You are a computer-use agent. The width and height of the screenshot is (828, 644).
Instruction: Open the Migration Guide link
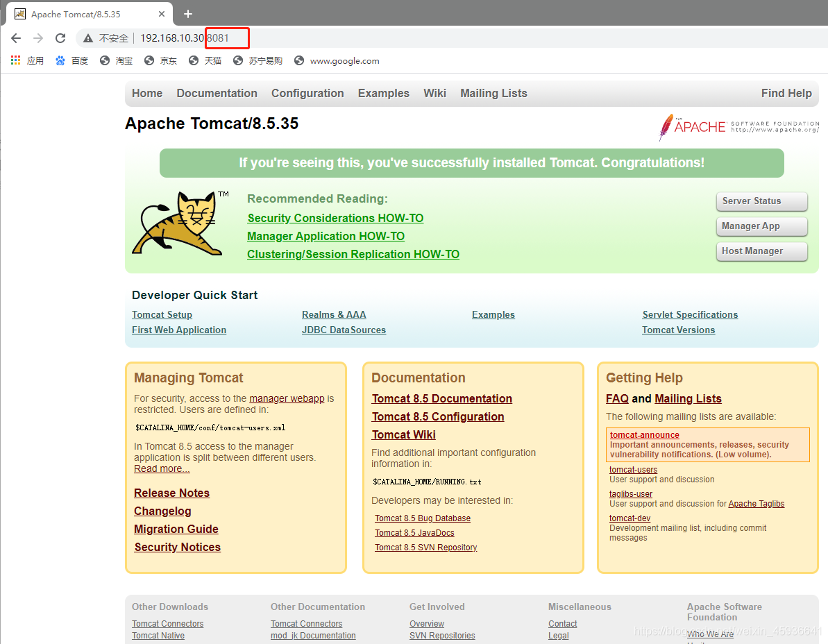[176, 529]
